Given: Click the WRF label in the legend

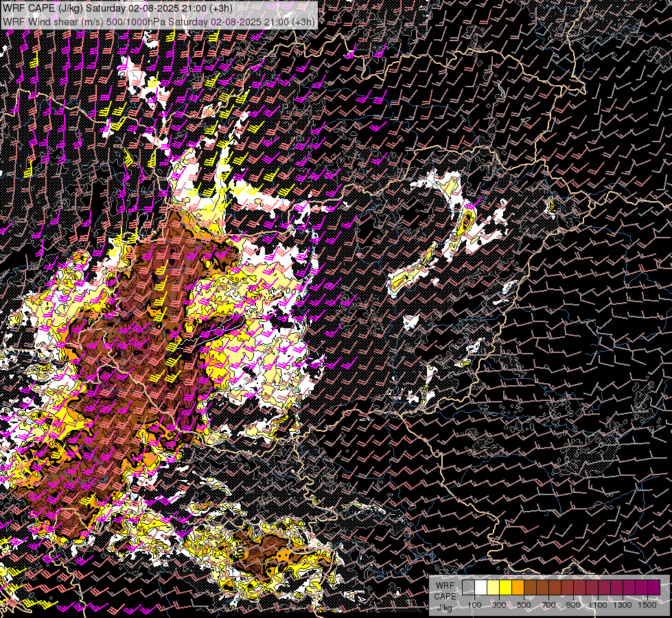Looking at the screenshot, I should 445,586.
